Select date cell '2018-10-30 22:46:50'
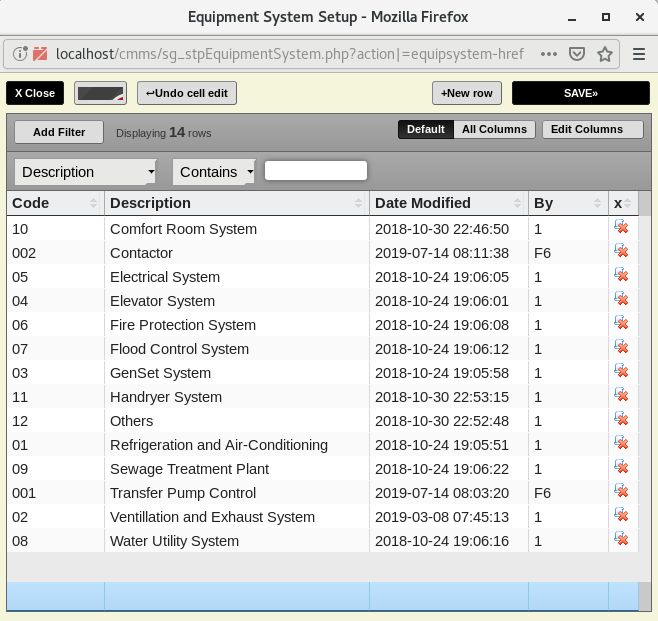The image size is (658, 621). (449, 229)
